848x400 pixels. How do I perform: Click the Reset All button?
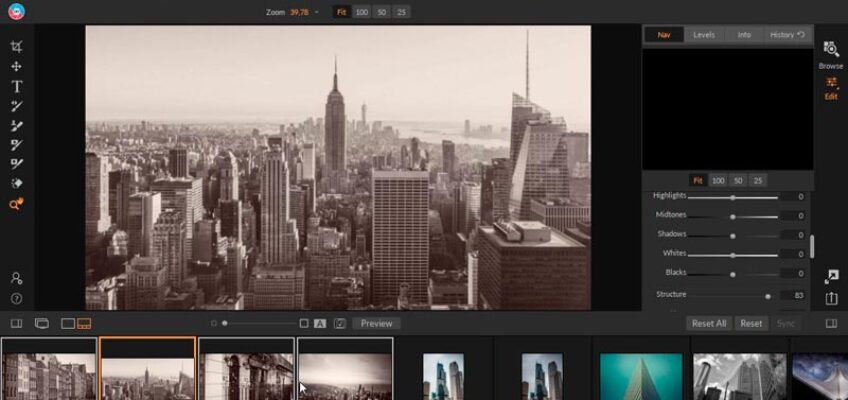(x=709, y=323)
